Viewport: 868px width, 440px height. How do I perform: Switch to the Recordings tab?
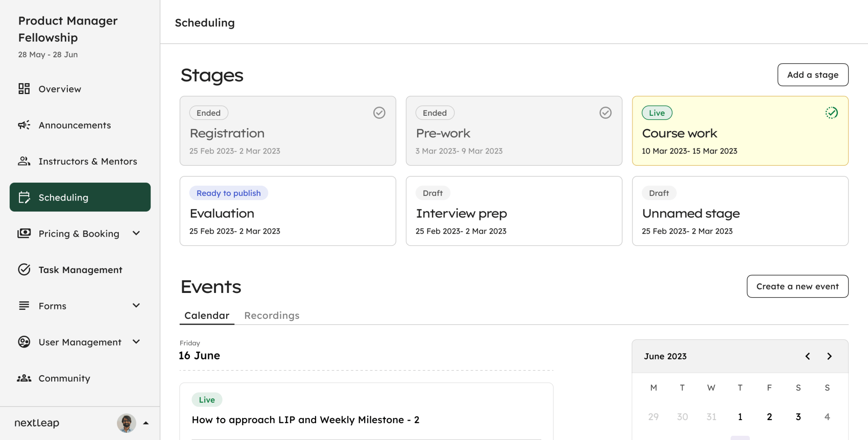272,315
